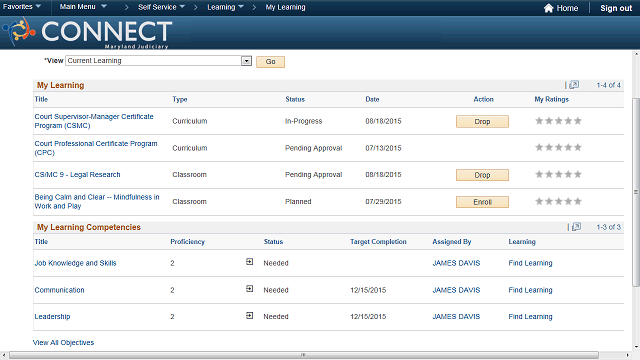Click the CONNECT Maryland Judiciary logo

point(87,33)
